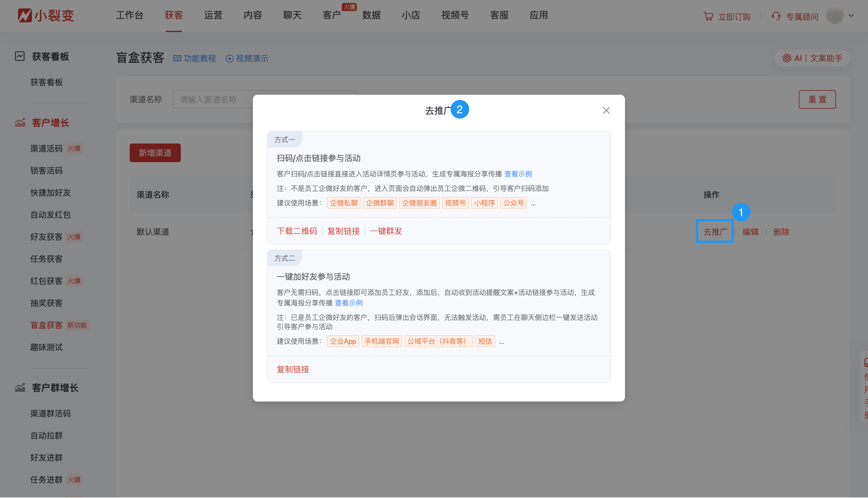868x498 pixels.
Task: Download the QR code via 下载二维码
Action: tap(297, 231)
